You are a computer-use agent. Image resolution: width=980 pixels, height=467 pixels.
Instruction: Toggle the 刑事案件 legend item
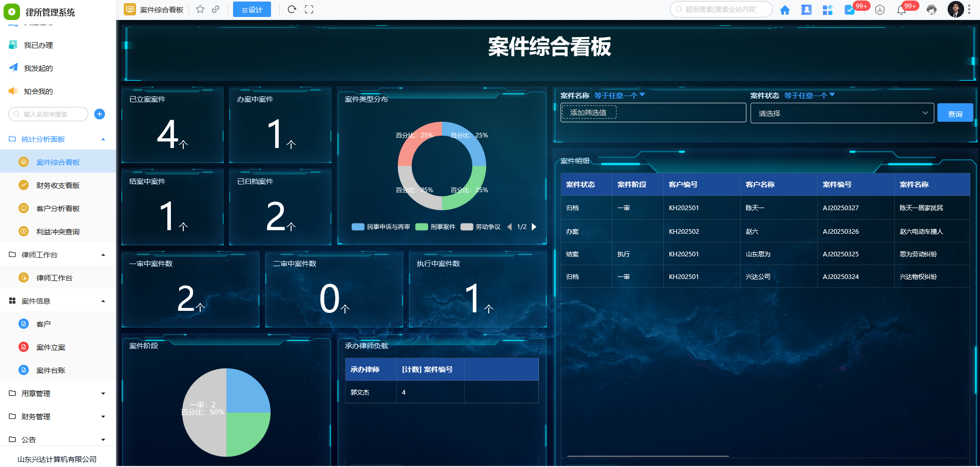435,227
